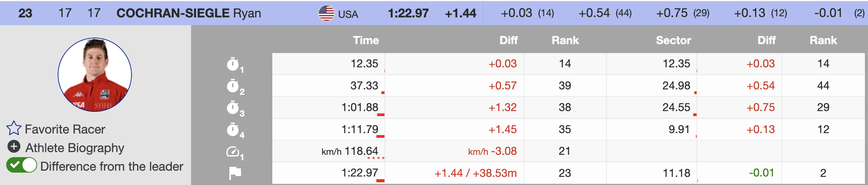This screenshot has height=185, width=868.
Task: Click the Time column header
Action: [366, 40]
